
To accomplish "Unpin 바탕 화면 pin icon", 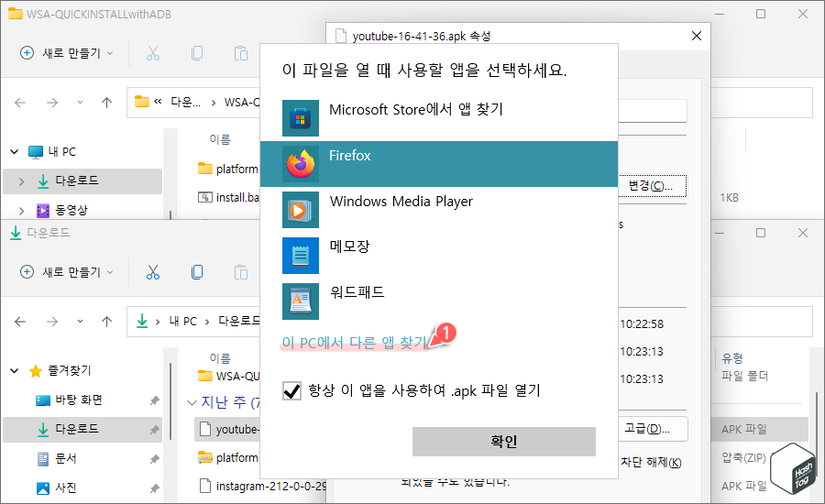I will click(154, 400).
